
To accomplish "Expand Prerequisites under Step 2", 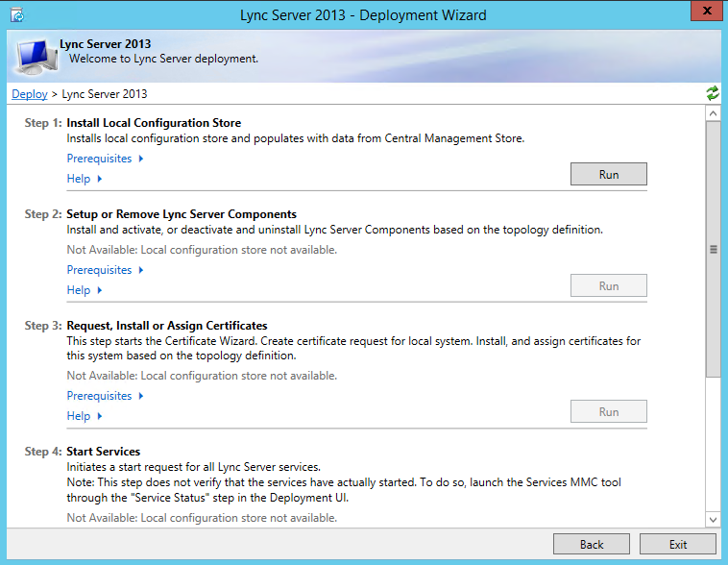I will pyautogui.click(x=105, y=270).
